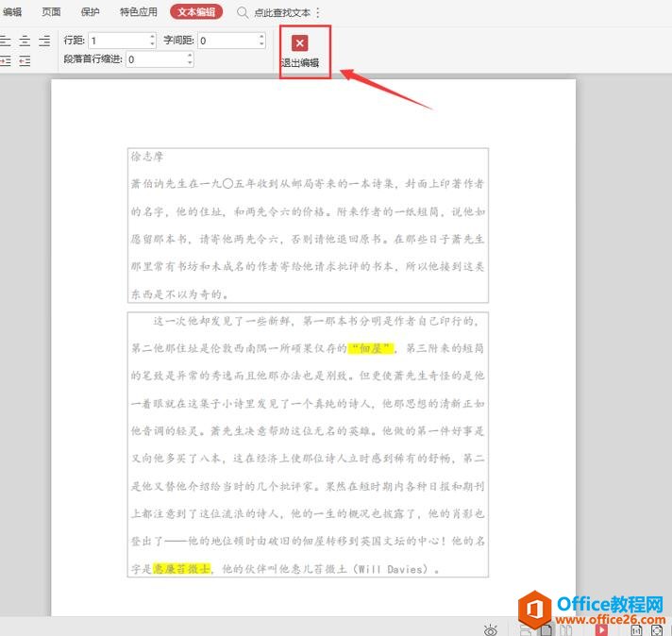672x636 pixels.
Task: Open the three-dot more options menu
Action: point(317,12)
